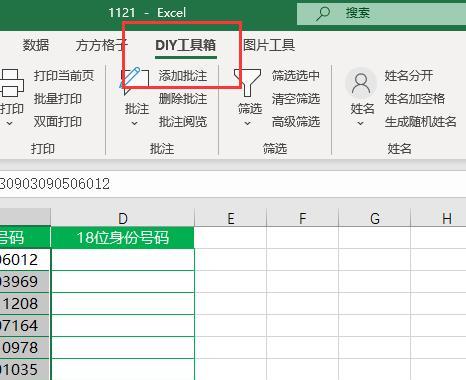Expand the 姓名 dropdown arrow
The image size is (466, 380).
(x=361, y=124)
